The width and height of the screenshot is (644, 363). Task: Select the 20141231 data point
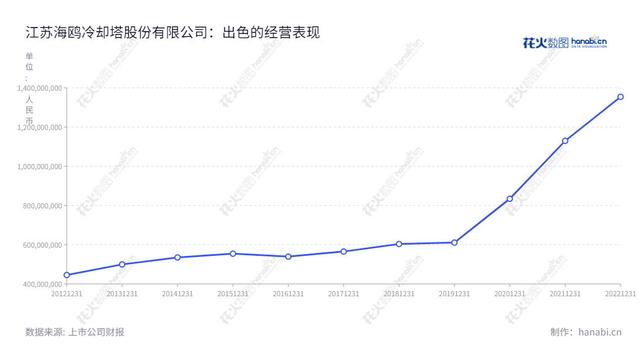pyautogui.click(x=177, y=258)
